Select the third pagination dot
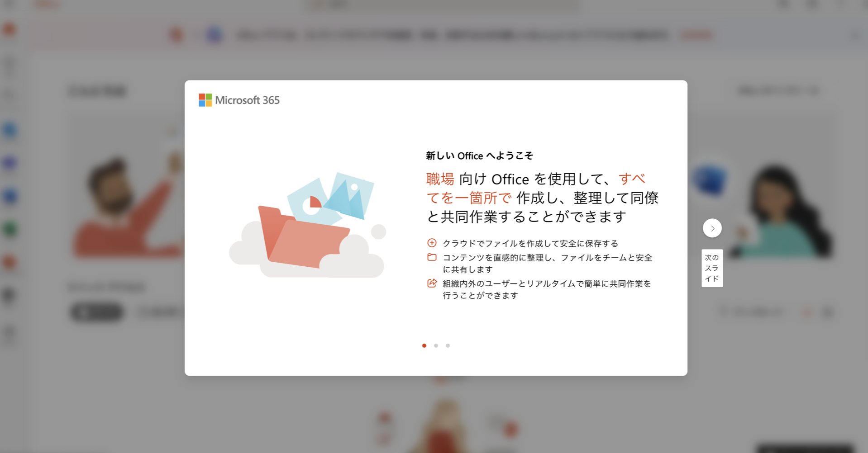Viewport: 868px width, 453px height. [x=448, y=345]
